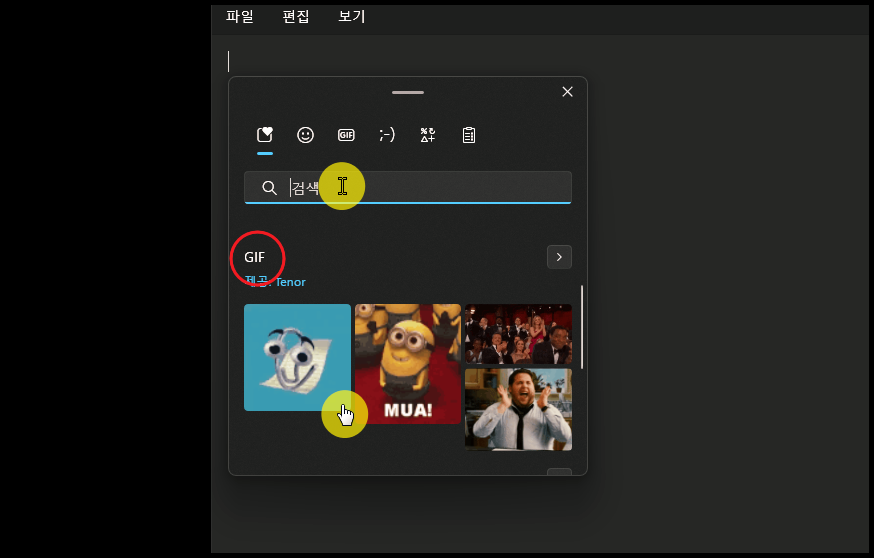
Task: Switch to the GIF tab icon
Action: click(x=346, y=135)
